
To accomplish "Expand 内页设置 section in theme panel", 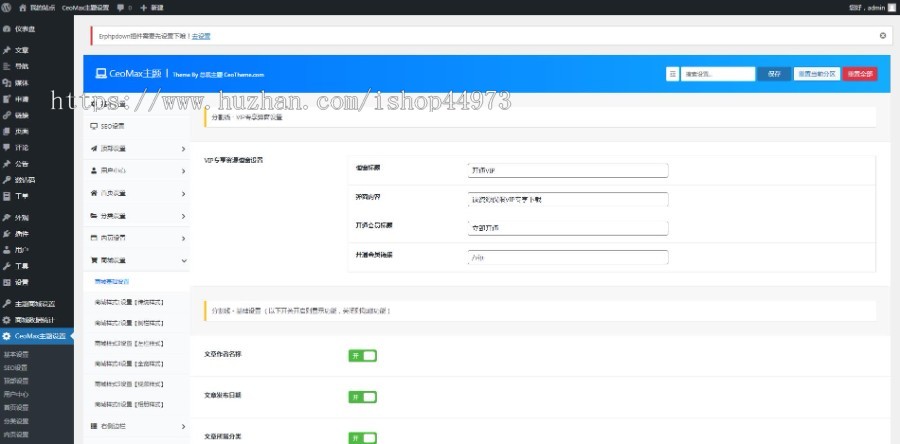I will [137, 238].
